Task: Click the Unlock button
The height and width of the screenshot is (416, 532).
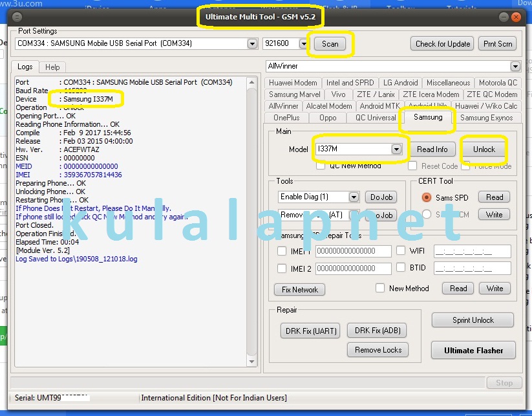Action: pyautogui.click(x=484, y=149)
